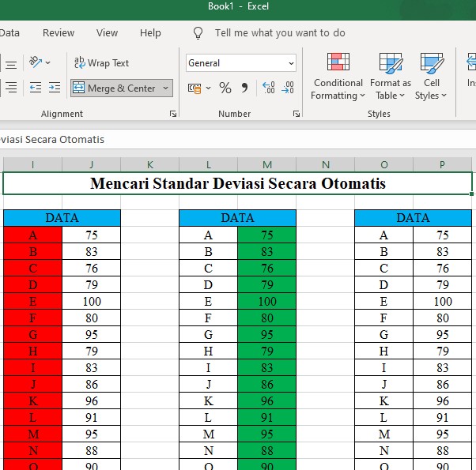Click green cell with value 100

pyautogui.click(x=266, y=301)
